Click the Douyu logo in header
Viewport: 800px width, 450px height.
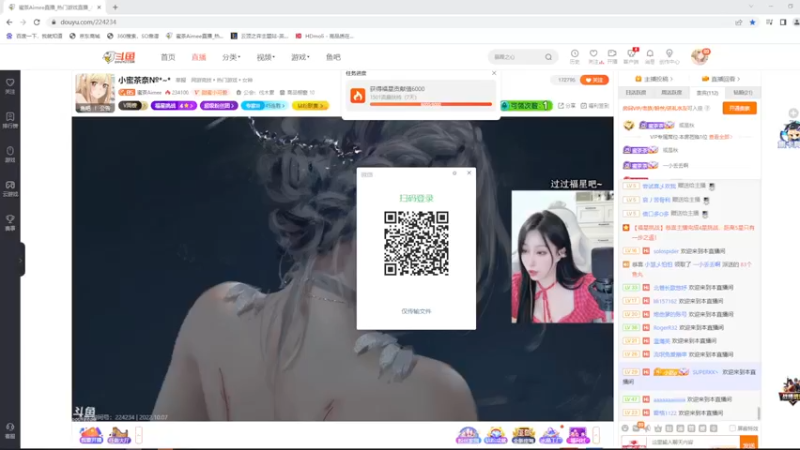click(x=118, y=57)
